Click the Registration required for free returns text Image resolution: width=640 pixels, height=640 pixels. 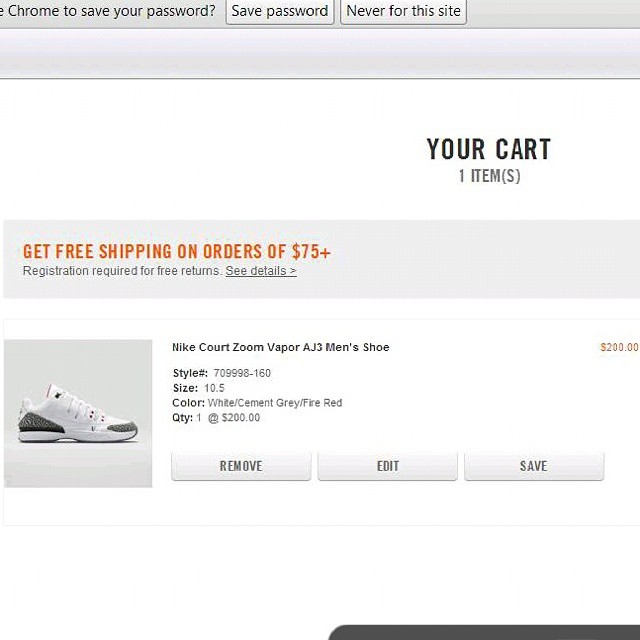[122, 271]
